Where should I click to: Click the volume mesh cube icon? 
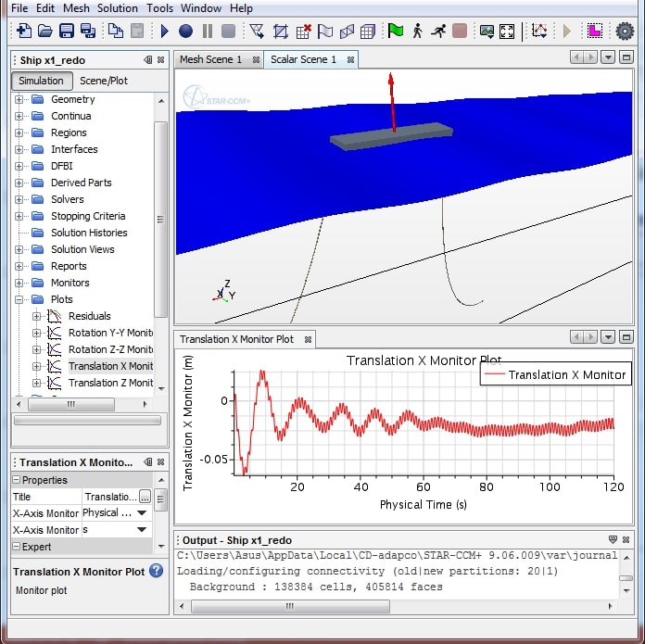(x=367, y=32)
